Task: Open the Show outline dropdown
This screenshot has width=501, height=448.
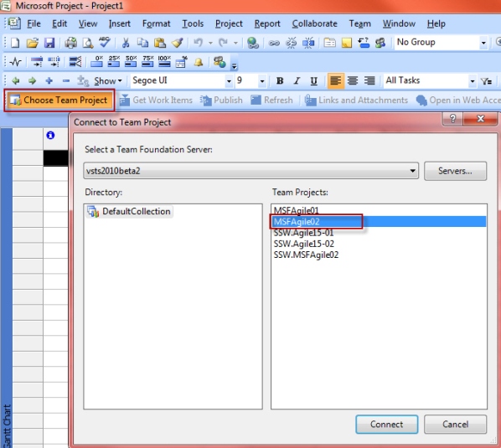Action: [x=108, y=80]
